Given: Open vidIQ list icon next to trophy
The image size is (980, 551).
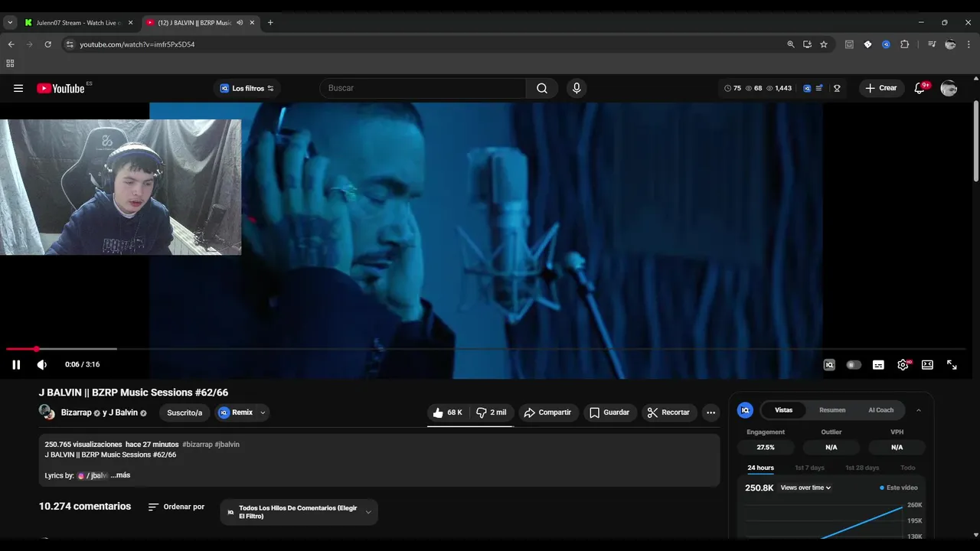Looking at the screenshot, I should 820,88.
